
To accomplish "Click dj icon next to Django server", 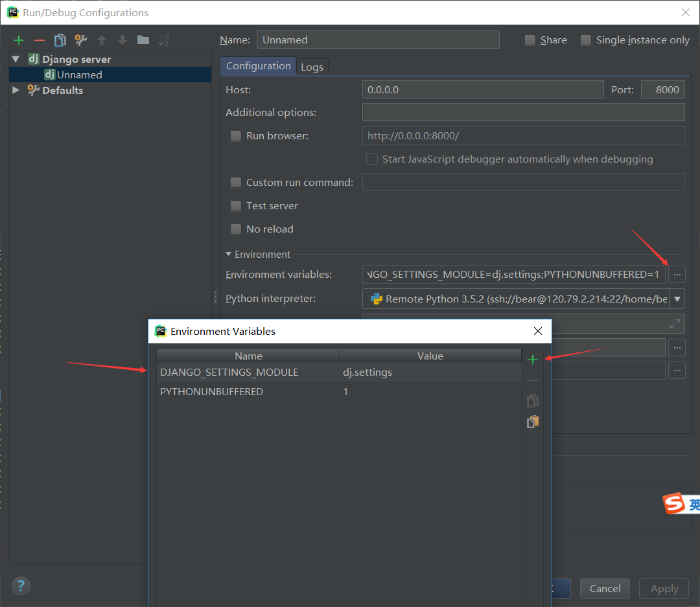I will pos(34,58).
